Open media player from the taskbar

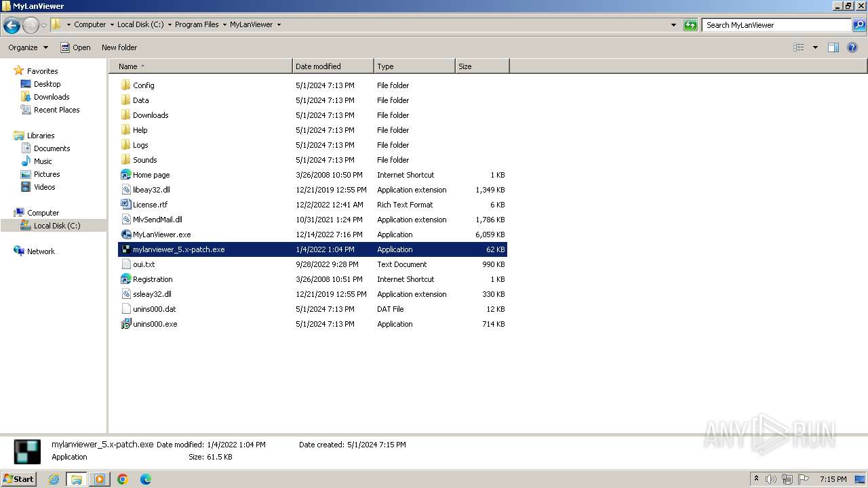click(100, 479)
